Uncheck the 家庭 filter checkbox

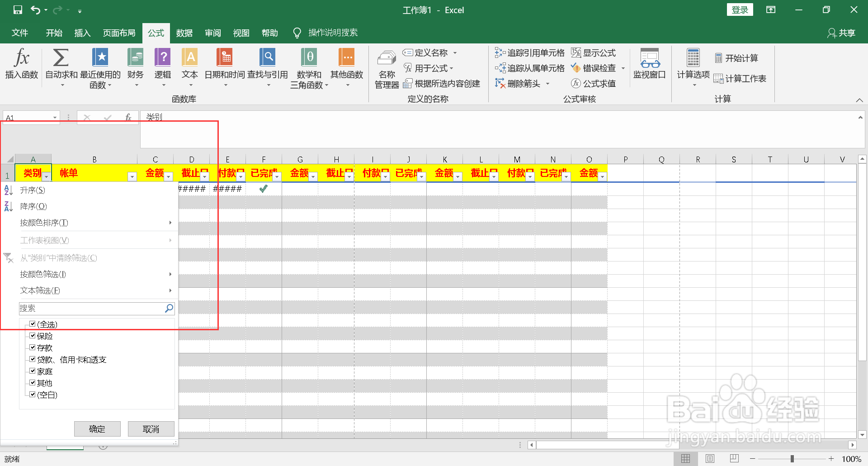(33, 371)
